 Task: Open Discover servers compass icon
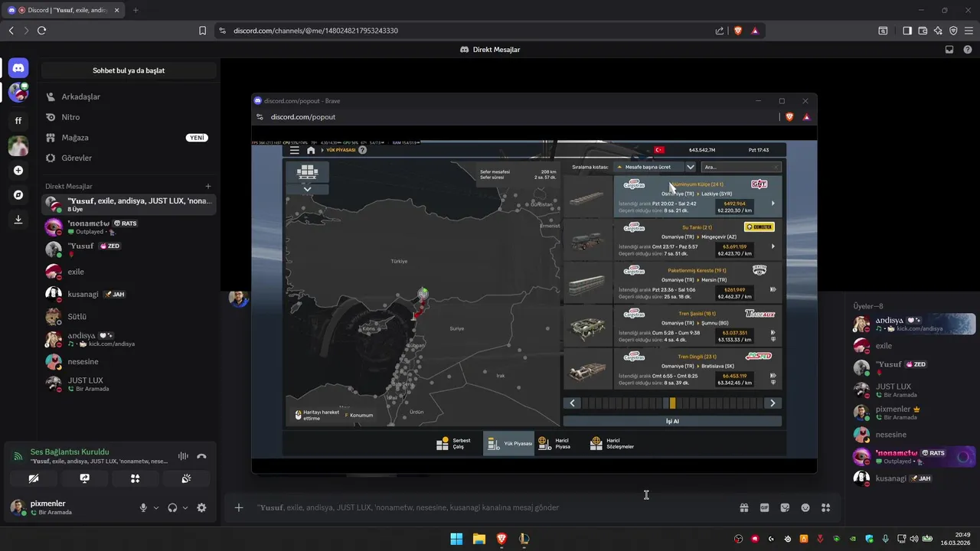pos(18,195)
